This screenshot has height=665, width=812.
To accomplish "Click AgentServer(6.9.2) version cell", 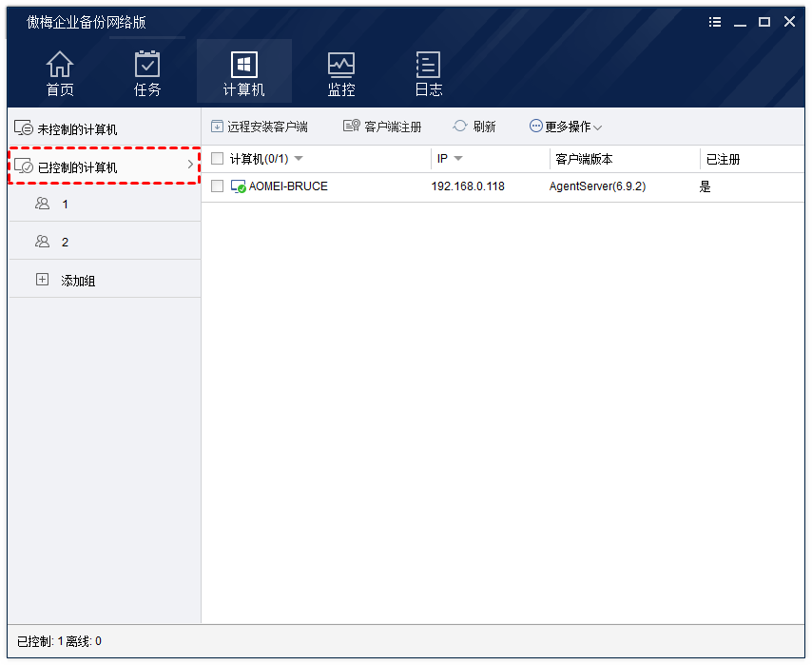I will [x=597, y=186].
